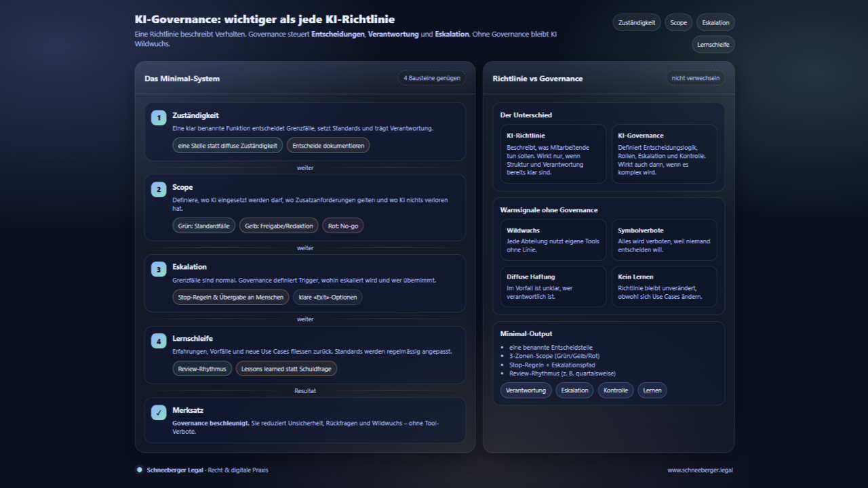
Task: Click the 'Diffuse Haftung' warning card
Action: click(x=553, y=287)
